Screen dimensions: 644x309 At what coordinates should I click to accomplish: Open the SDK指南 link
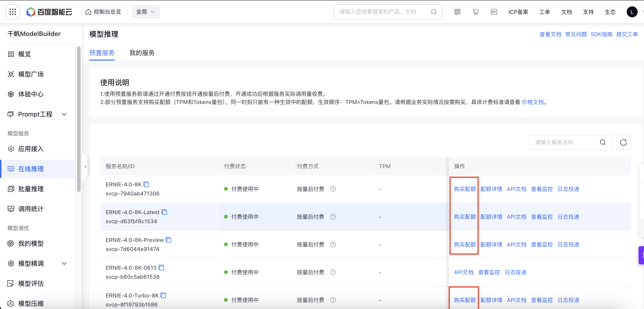point(601,34)
